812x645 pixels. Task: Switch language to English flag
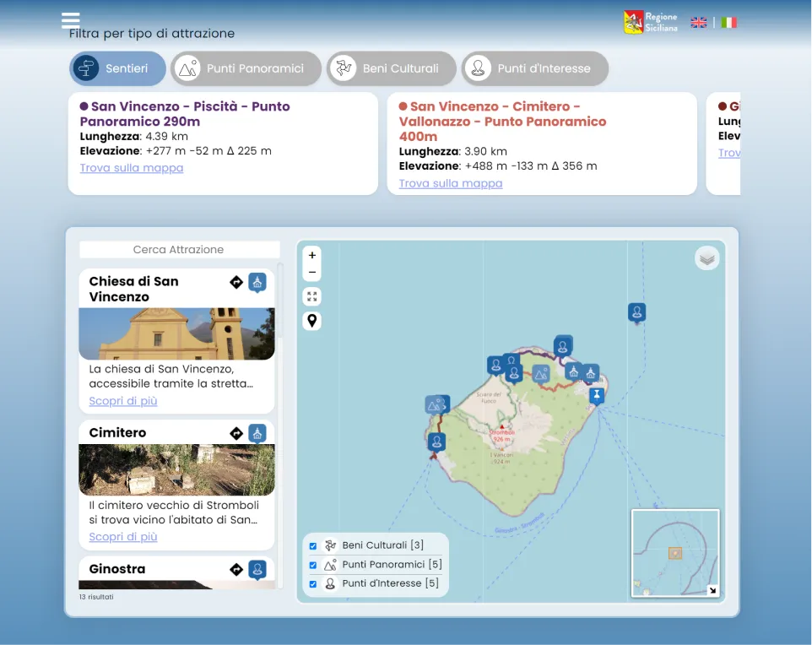coord(699,23)
